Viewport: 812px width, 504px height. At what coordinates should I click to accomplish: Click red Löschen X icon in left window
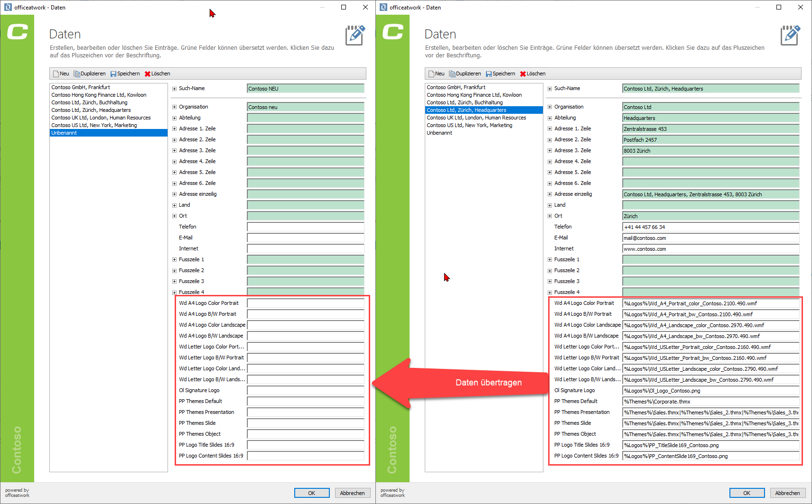coord(148,74)
